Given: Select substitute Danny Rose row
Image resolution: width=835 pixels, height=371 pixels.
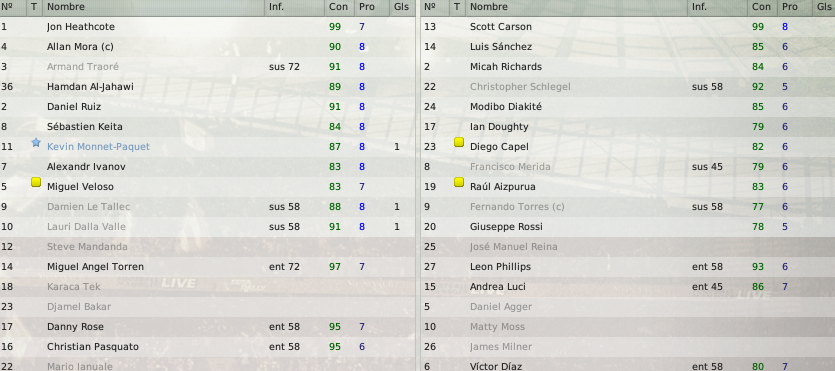Looking at the screenshot, I should click(x=207, y=327).
